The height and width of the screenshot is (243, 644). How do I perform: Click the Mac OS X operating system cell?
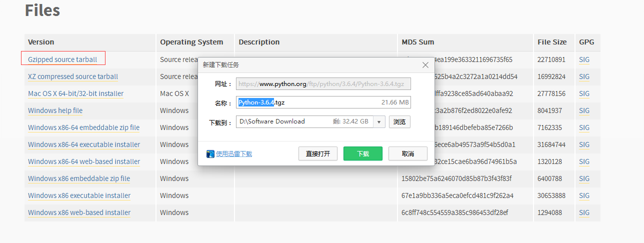click(174, 93)
